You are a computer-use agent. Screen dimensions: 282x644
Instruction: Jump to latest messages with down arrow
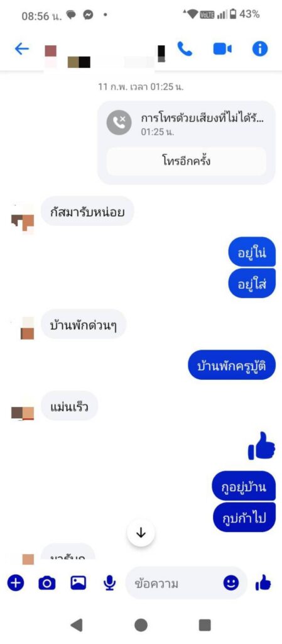click(x=141, y=533)
